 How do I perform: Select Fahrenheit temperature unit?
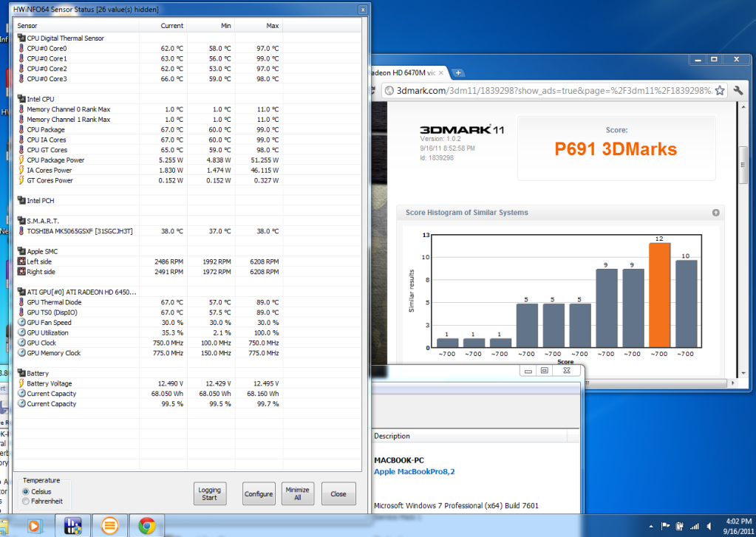26,501
